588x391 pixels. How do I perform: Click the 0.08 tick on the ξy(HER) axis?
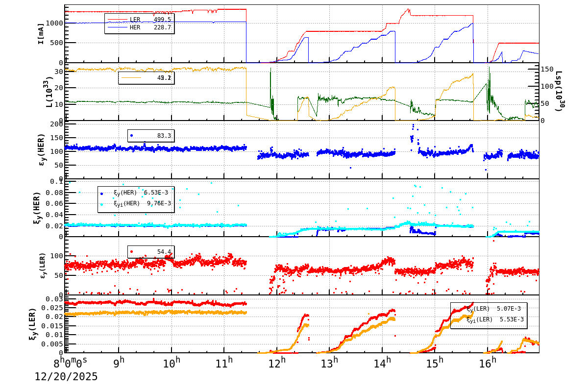[x=53, y=193]
